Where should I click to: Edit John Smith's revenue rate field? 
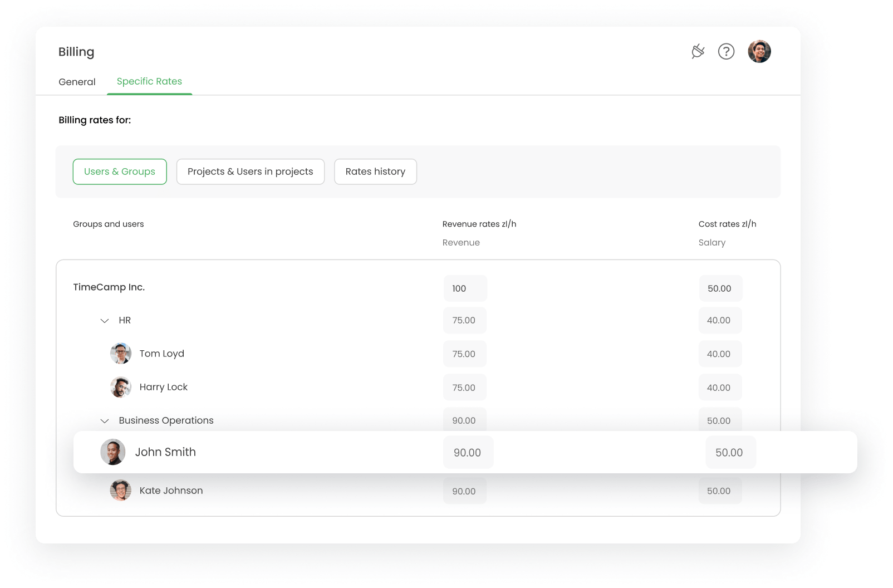[x=468, y=453]
